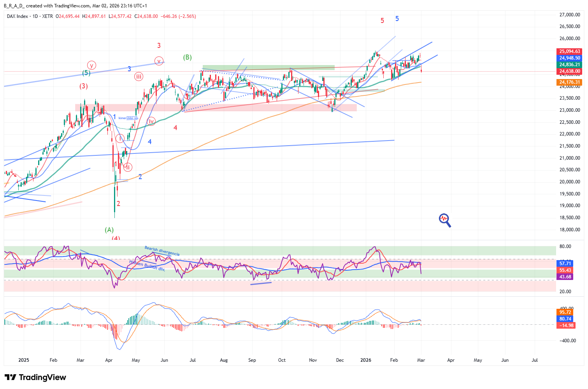The height and width of the screenshot is (389, 588).
Task: Click the TradingView logo at bottom left
Action: pyautogui.click(x=35, y=377)
